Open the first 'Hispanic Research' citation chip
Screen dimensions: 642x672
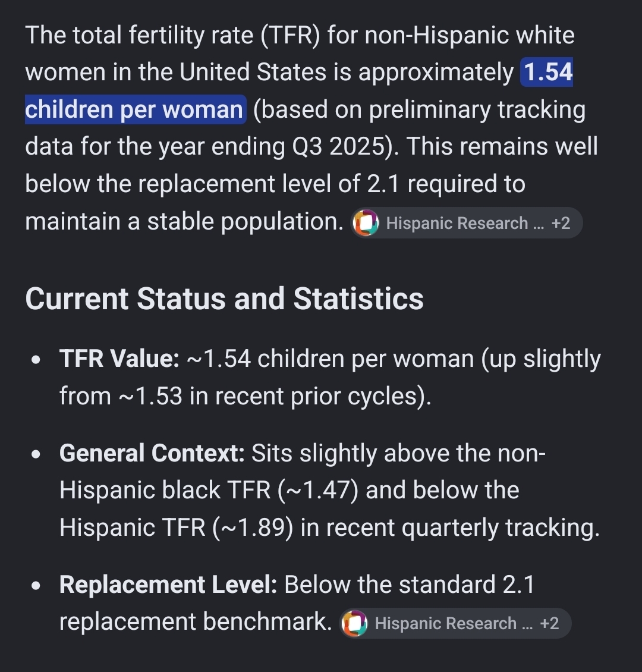click(466, 223)
